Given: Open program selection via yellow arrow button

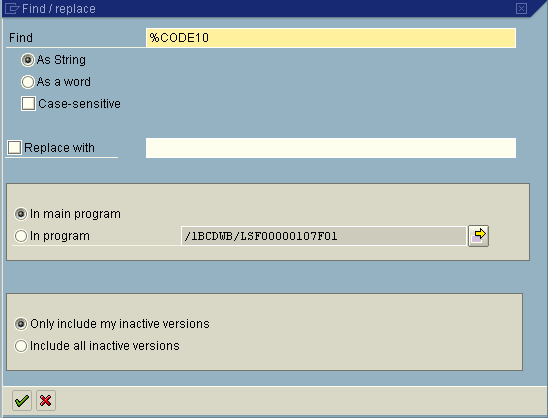Looking at the screenshot, I should pos(478,236).
